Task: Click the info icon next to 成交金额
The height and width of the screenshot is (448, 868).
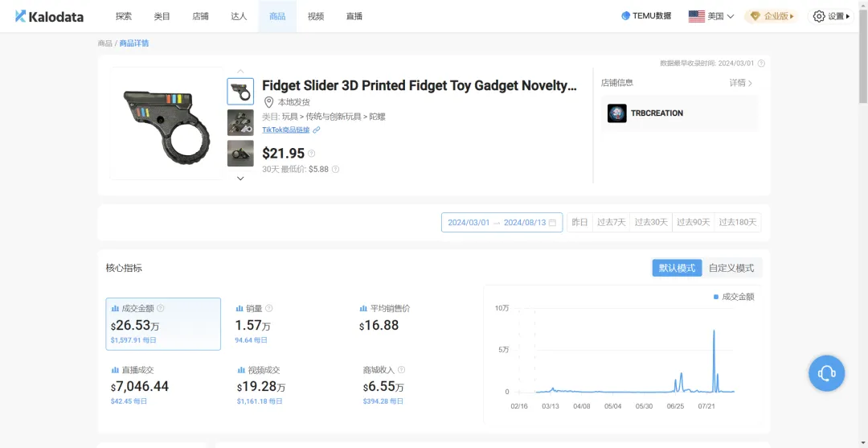Action: pyautogui.click(x=161, y=308)
